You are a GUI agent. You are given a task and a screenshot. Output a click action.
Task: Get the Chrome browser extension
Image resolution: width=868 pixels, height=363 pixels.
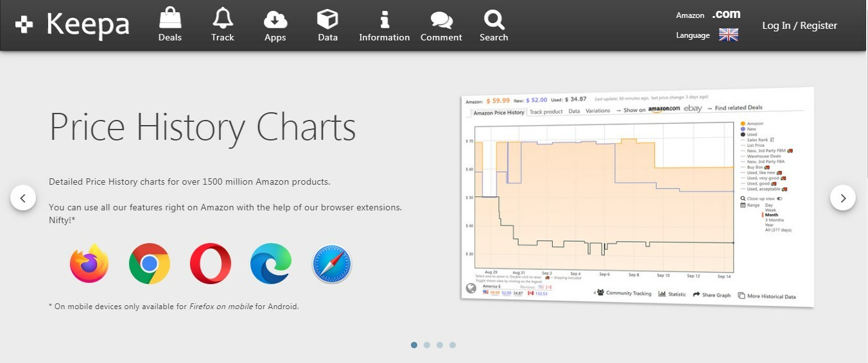pyautogui.click(x=150, y=264)
